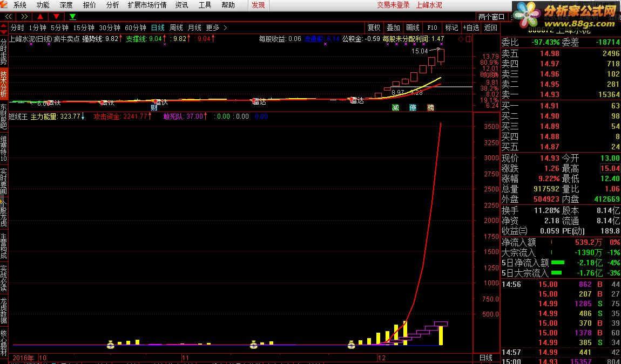Image resolution: width=621 pixels, height=364 pixels.
Task: Open the 分析 menu
Action: (x=112, y=5)
